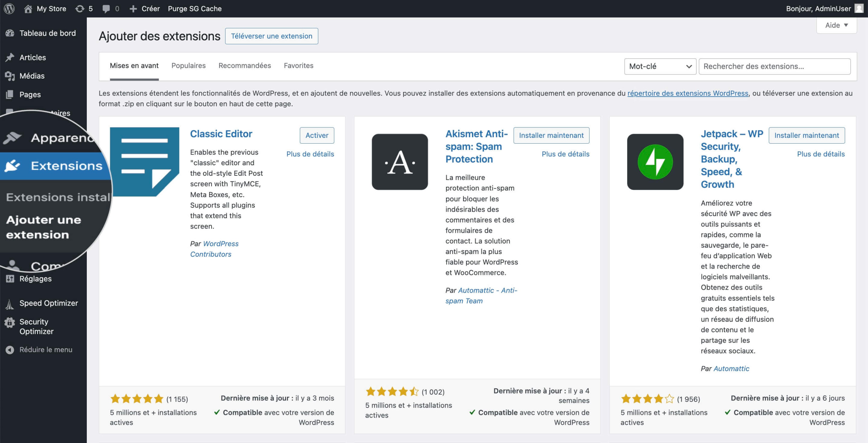The image size is (868, 443).
Task: Install the Akismet Anti-spam plugin now
Action: click(x=551, y=135)
